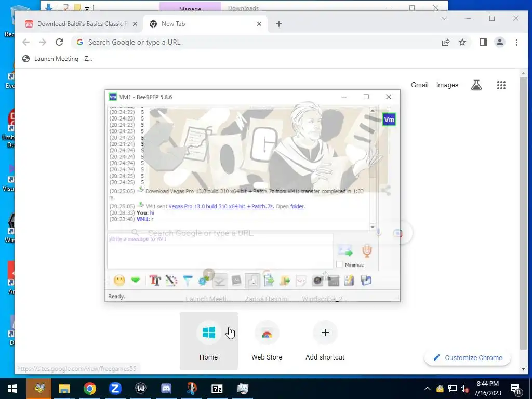This screenshot has width=532, height=399.
Task: Open 7-Zip from the taskbar
Action: click(x=217, y=389)
